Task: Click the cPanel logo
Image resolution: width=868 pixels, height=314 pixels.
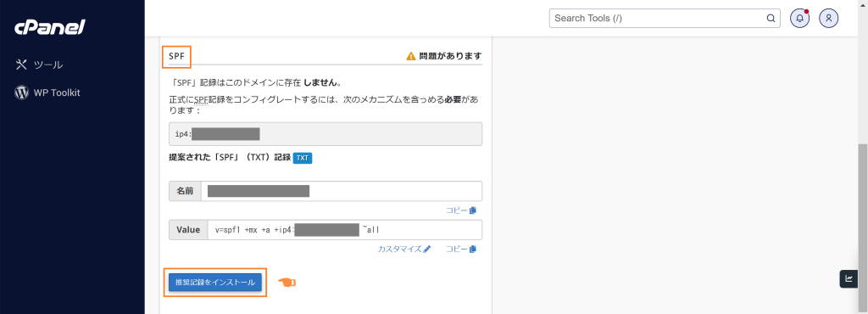Action: tap(50, 26)
